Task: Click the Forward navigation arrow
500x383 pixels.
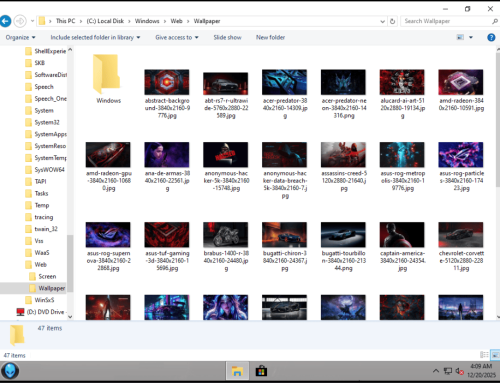Action: point(20,21)
